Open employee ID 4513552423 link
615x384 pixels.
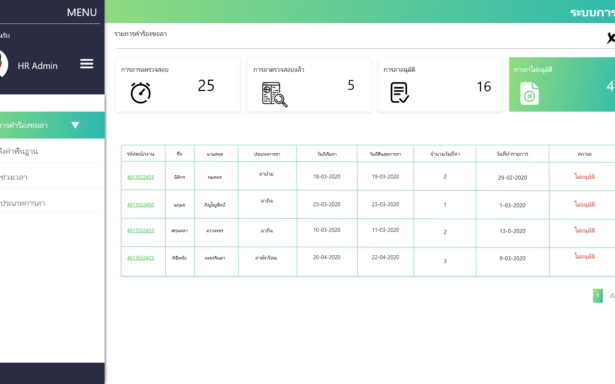(140, 258)
